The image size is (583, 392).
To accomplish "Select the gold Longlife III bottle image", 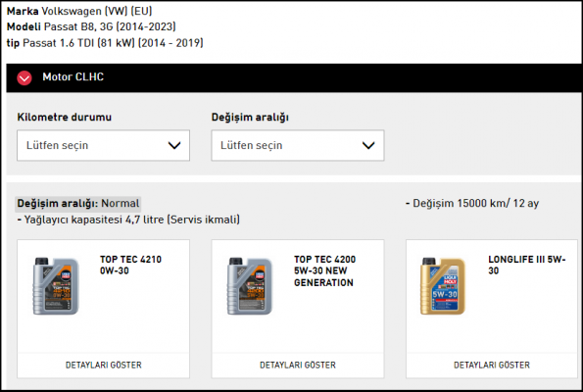I will [443, 286].
